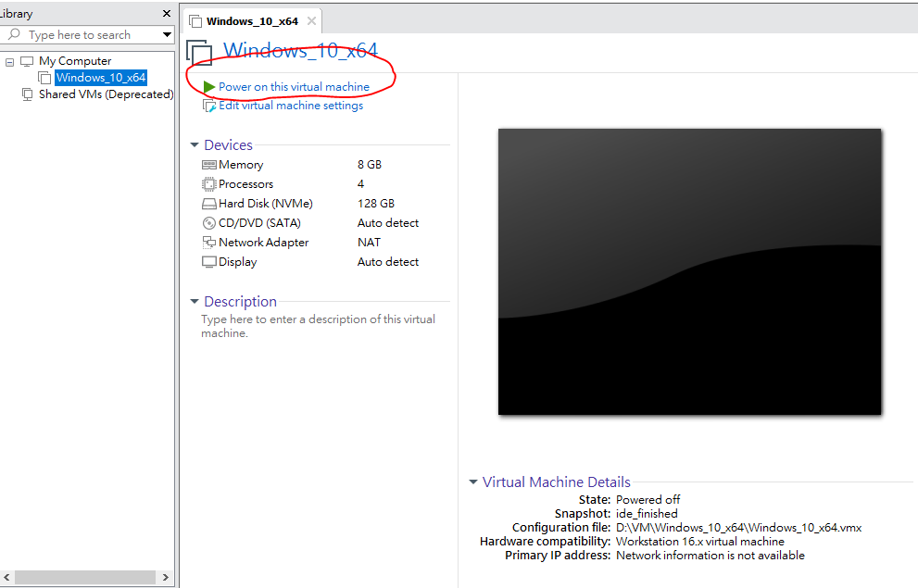Click the Network information is not available text
Screen dimensions: 918x588
(x=711, y=556)
